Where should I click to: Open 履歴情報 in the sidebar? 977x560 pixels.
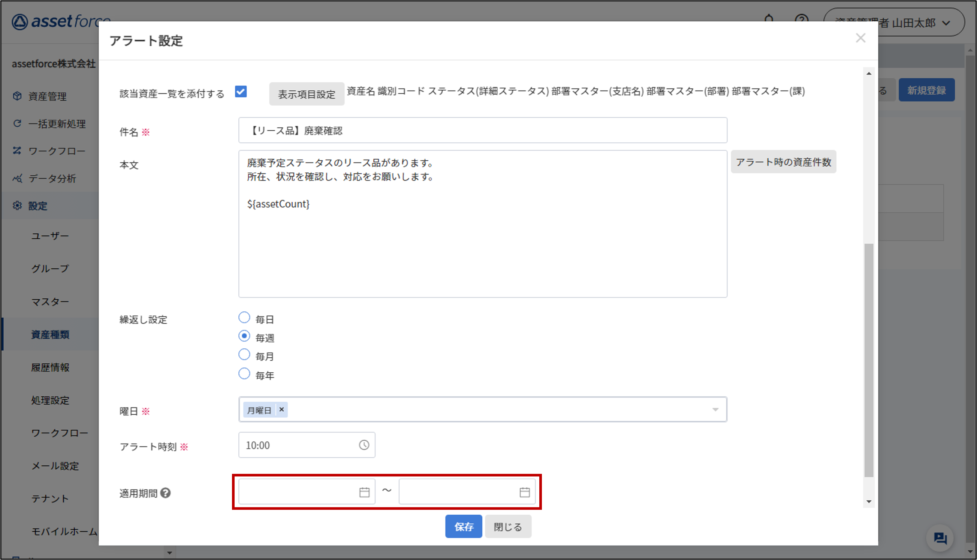pyautogui.click(x=50, y=367)
